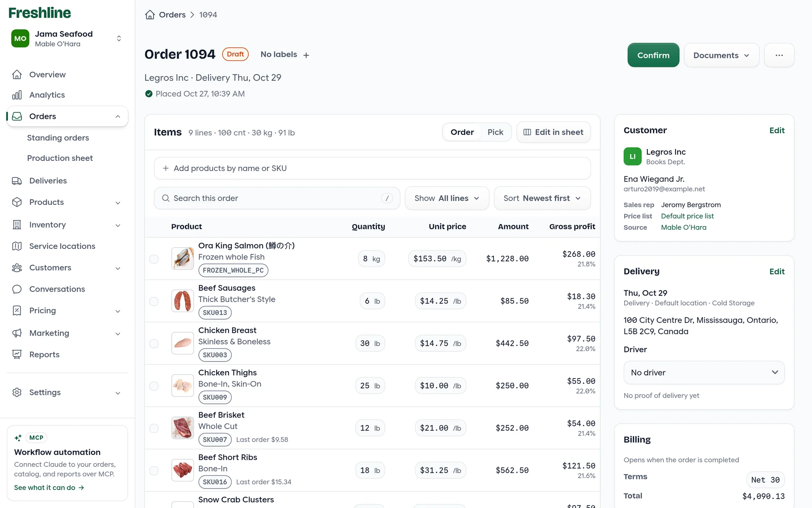The image size is (812, 508).
Task: Switch to the Pick view tab
Action: click(x=495, y=132)
